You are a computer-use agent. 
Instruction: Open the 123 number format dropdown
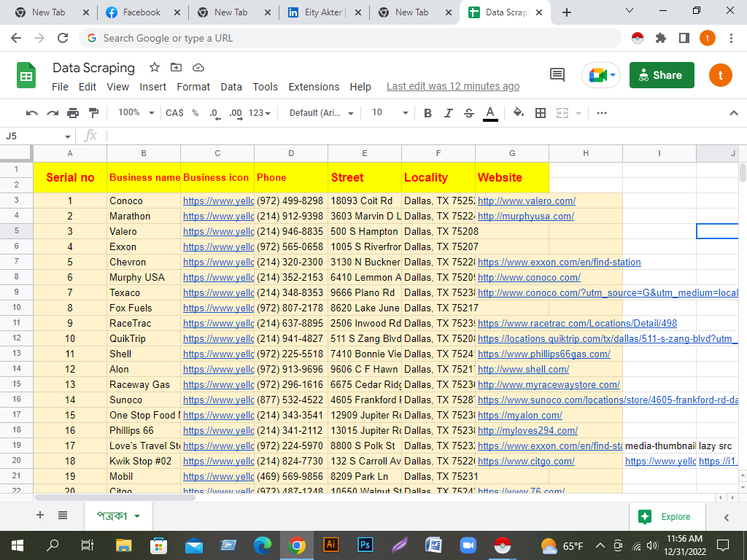pos(260,113)
